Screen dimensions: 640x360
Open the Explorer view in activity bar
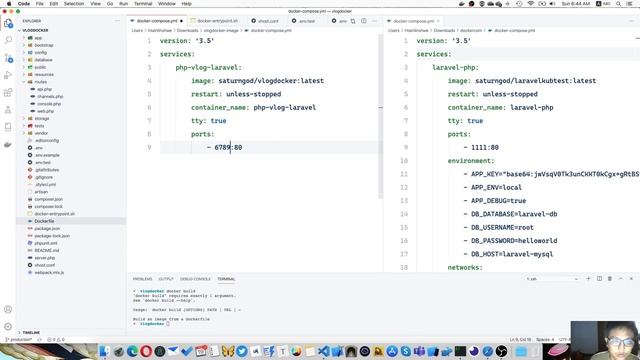(8, 24)
